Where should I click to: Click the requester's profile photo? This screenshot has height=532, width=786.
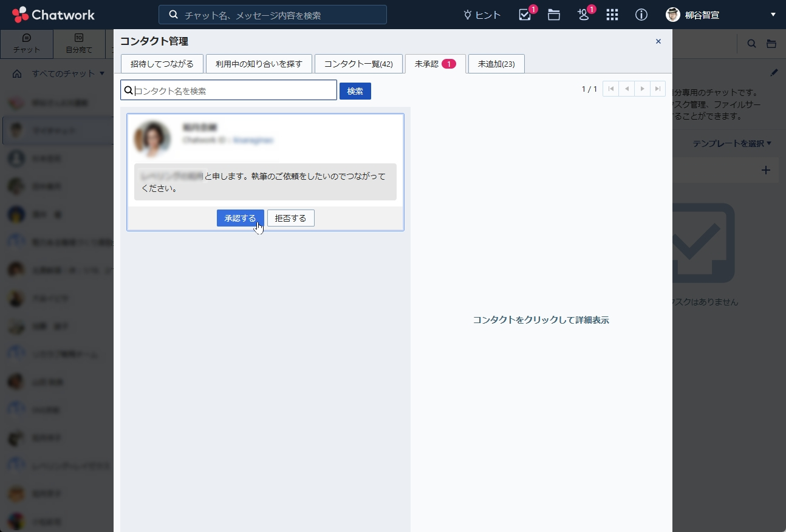(x=152, y=139)
